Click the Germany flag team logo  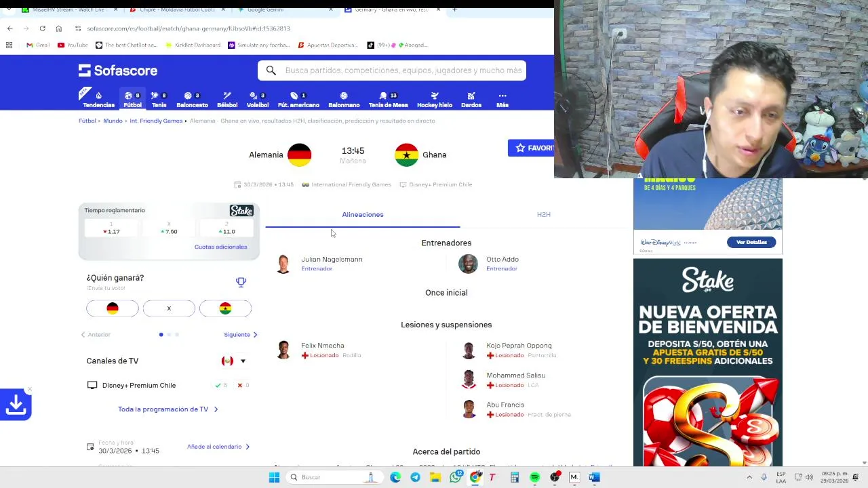299,155
